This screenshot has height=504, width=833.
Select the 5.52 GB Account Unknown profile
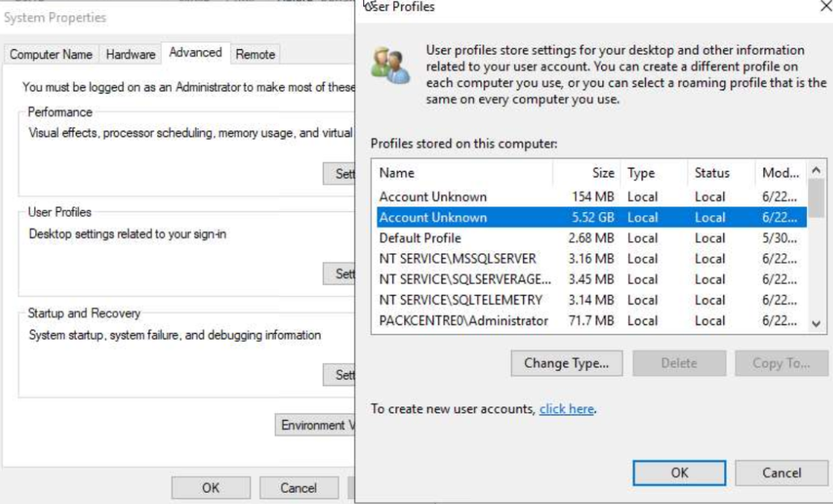click(x=592, y=218)
